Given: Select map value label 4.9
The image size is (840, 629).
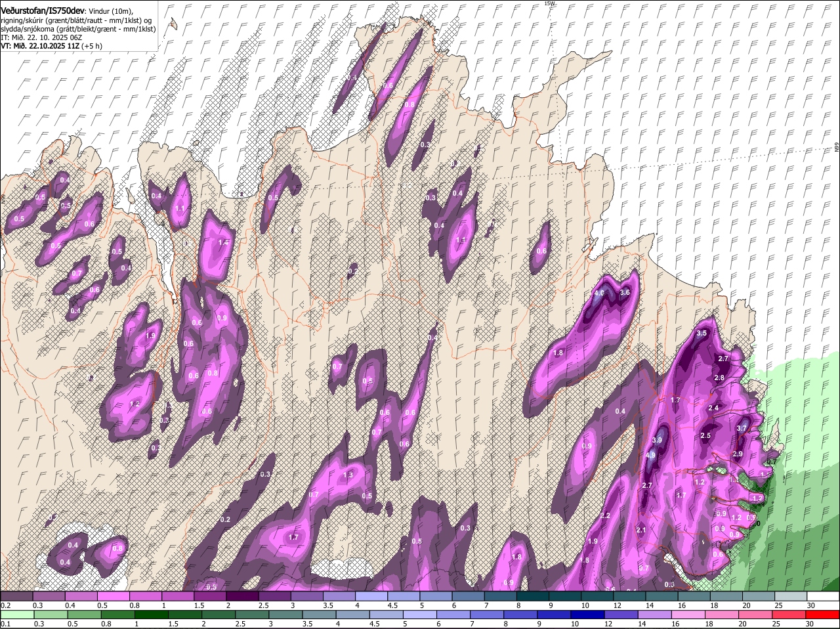Looking at the screenshot, I should 650,455.
